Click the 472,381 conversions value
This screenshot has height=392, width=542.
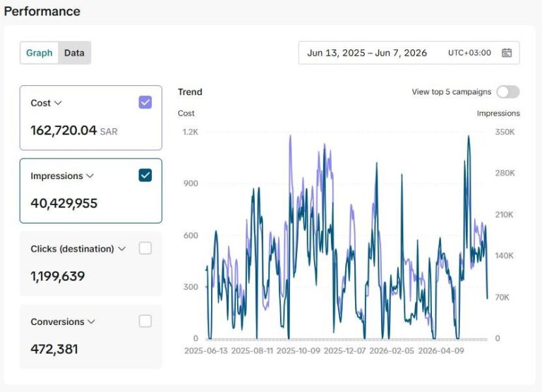pyautogui.click(x=54, y=349)
